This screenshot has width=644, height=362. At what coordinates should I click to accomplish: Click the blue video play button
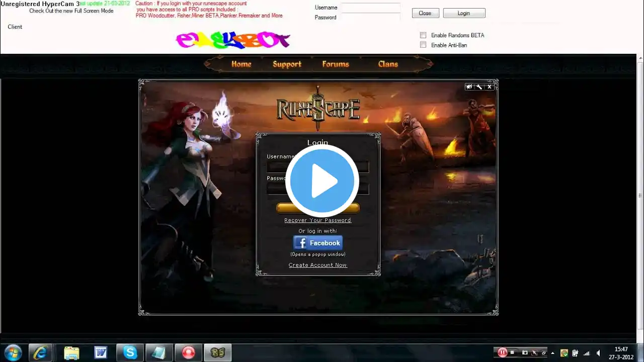pyautogui.click(x=322, y=181)
